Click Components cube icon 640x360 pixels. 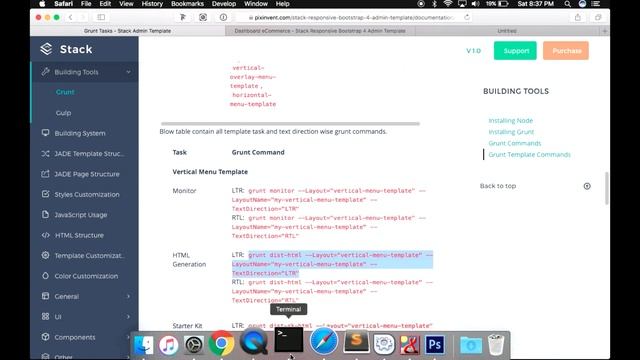(x=45, y=337)
